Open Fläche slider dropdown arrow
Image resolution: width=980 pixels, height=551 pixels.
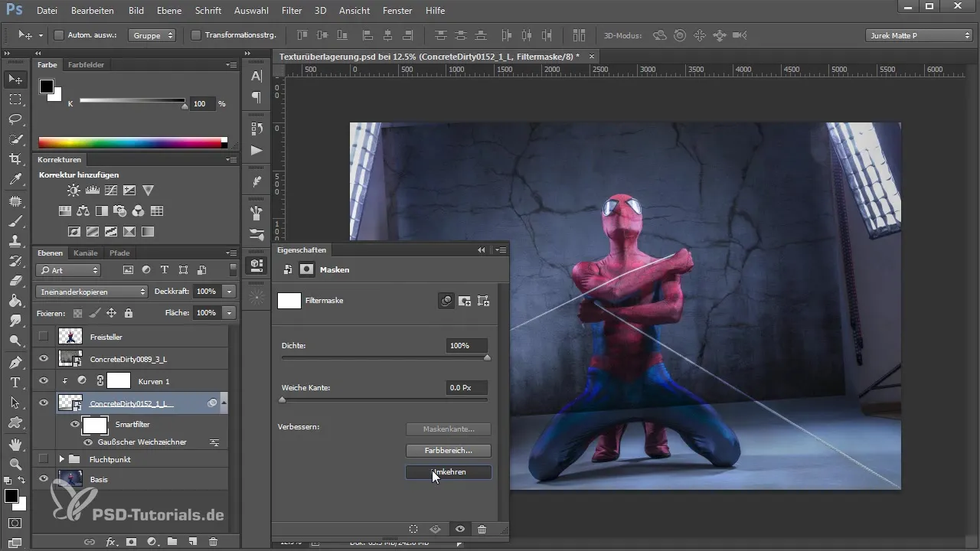pos(229,313)
